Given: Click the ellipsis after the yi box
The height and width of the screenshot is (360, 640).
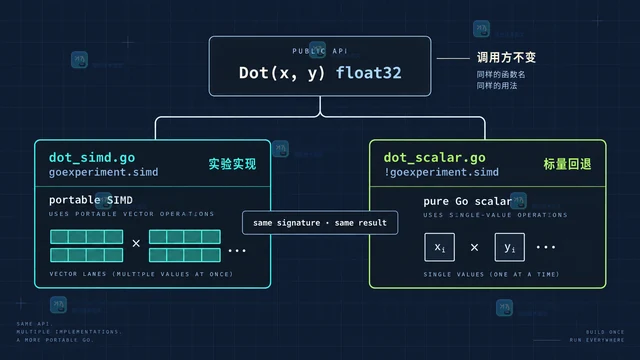Looking at the screenshot, I should 546,247.
